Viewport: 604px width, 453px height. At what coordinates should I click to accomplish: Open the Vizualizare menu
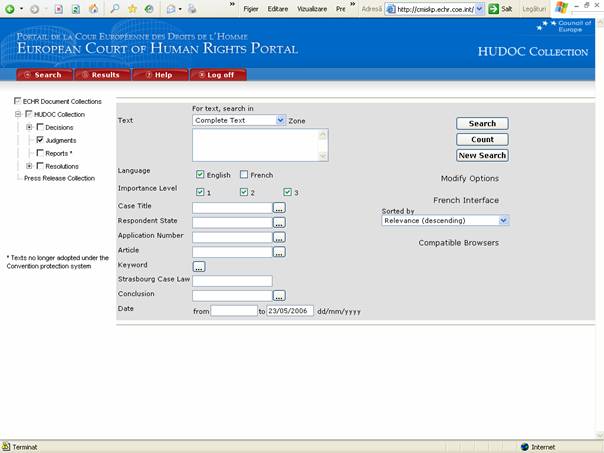(x=312, y=9)
